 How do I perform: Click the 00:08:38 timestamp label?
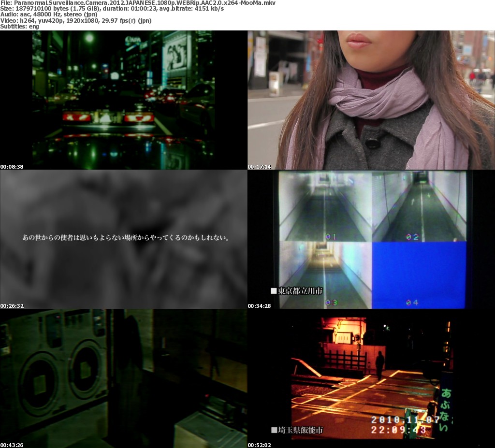[x=12, y=167]
